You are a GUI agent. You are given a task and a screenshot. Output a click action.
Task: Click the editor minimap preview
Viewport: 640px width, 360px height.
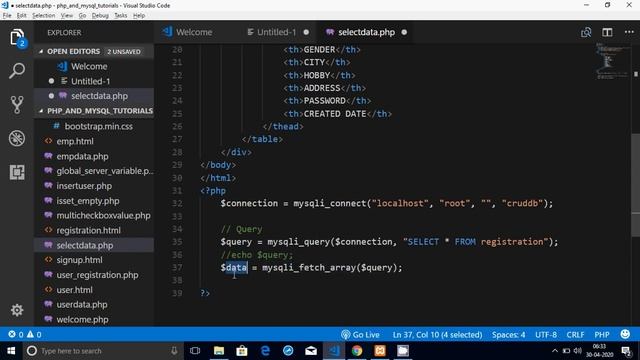coord(612,61)
